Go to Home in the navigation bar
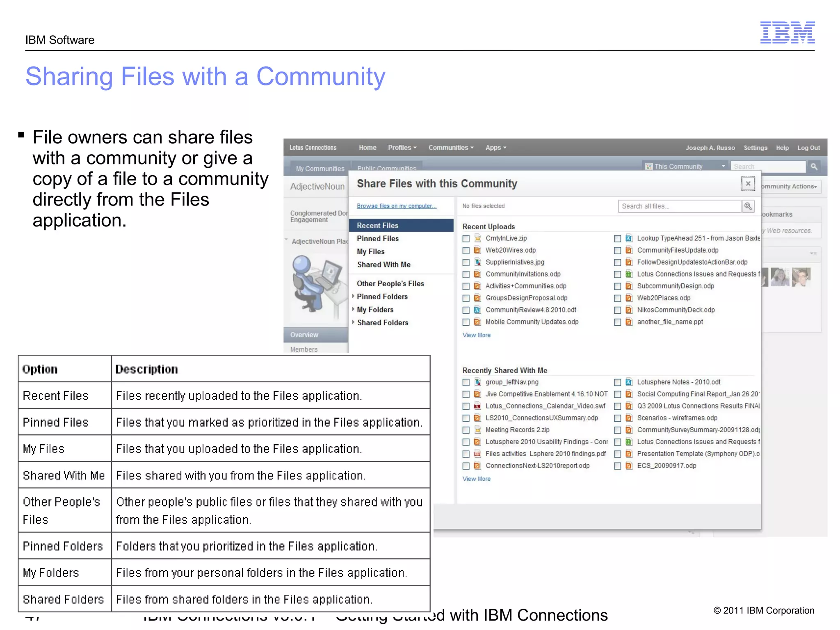The image size is (840, 630). (x=367, y=148)
